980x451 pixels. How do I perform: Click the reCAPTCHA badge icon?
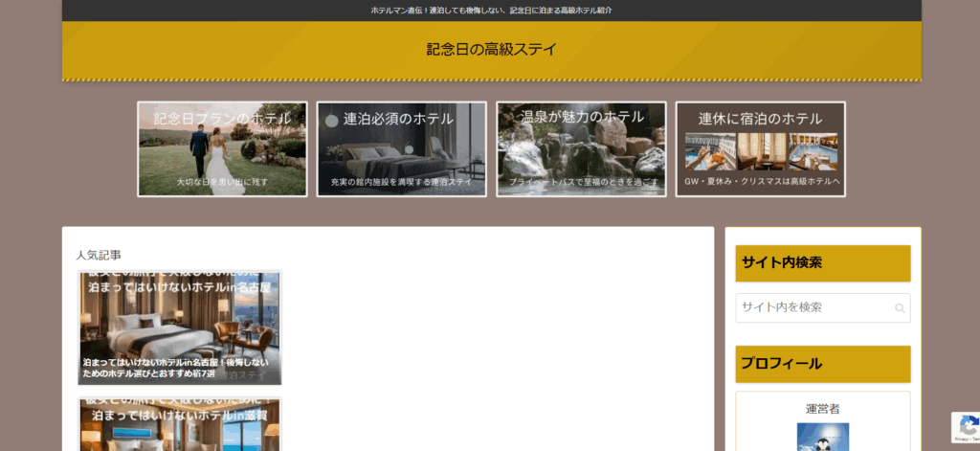point(965,427)
